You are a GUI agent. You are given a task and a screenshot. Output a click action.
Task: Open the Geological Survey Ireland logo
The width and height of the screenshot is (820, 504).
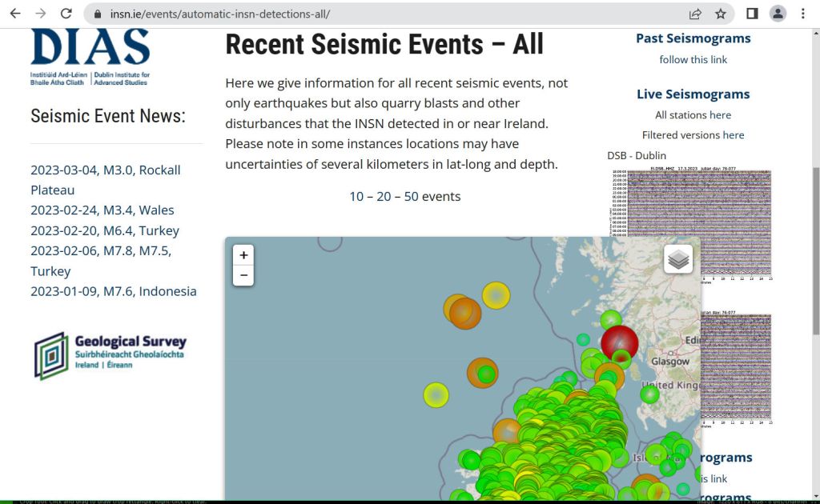(111, 354)
